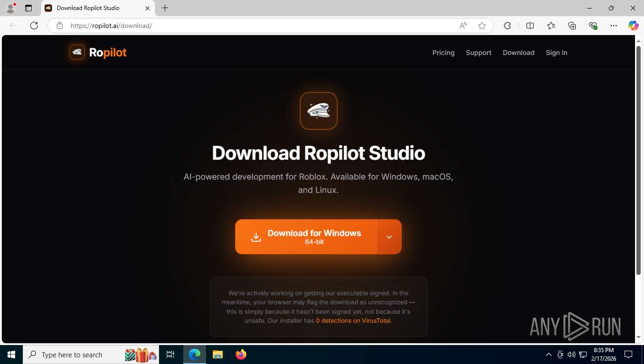Image resolution: width=644 pixels, height=364 pixels.
Task: Open the Extensions menu
Action: (507, 26)
